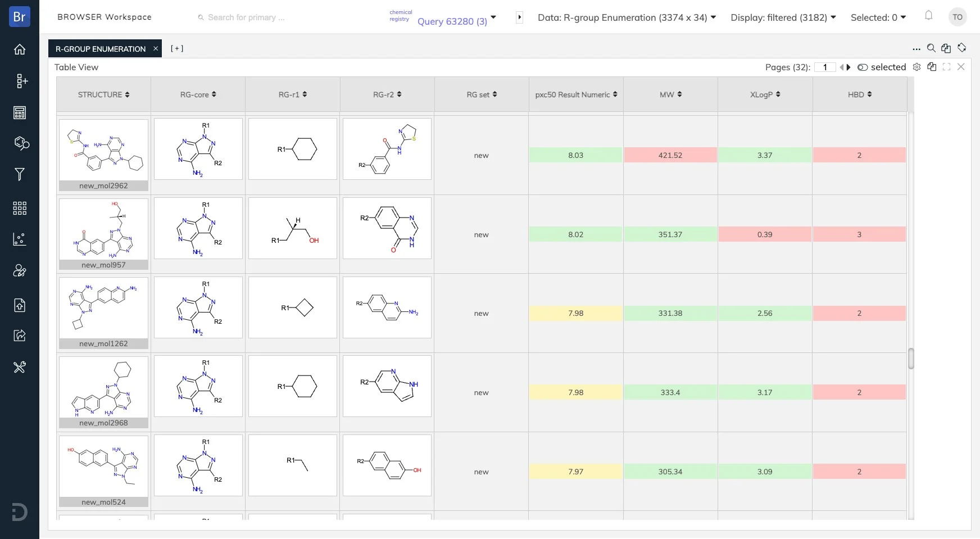The image size is (980, 539).
Task: Click the workspace duplicate pages icon
Action: pos(946,48)
